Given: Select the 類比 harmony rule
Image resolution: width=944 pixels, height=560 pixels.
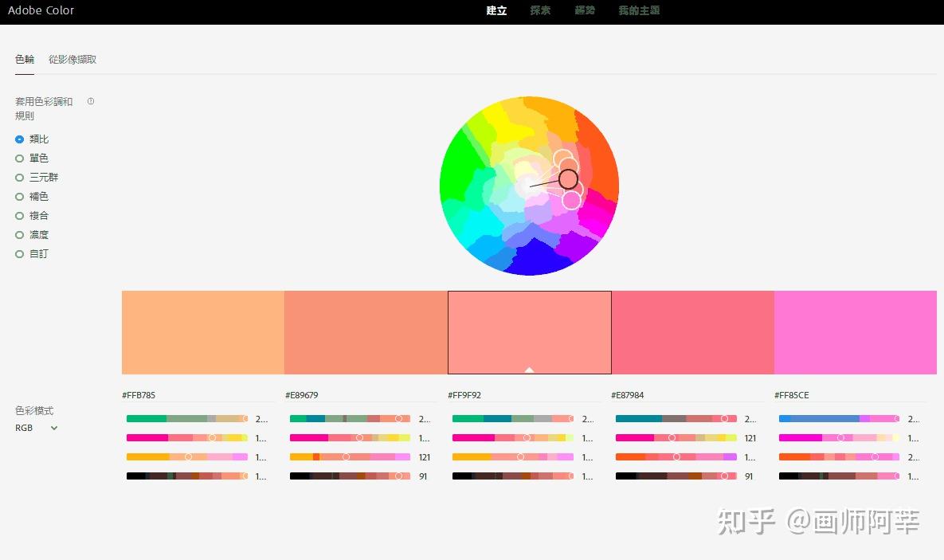Looking at the screenshot, I should click(32, 139).
